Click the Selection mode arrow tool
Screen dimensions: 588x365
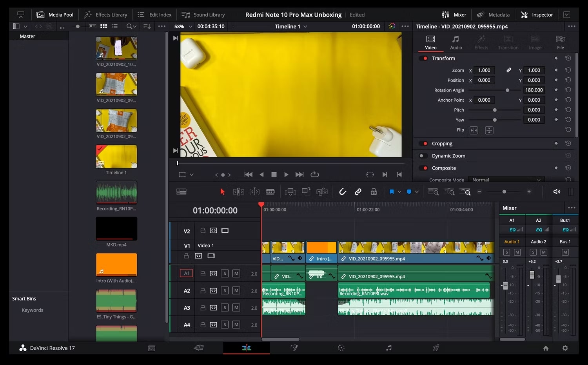222,192
